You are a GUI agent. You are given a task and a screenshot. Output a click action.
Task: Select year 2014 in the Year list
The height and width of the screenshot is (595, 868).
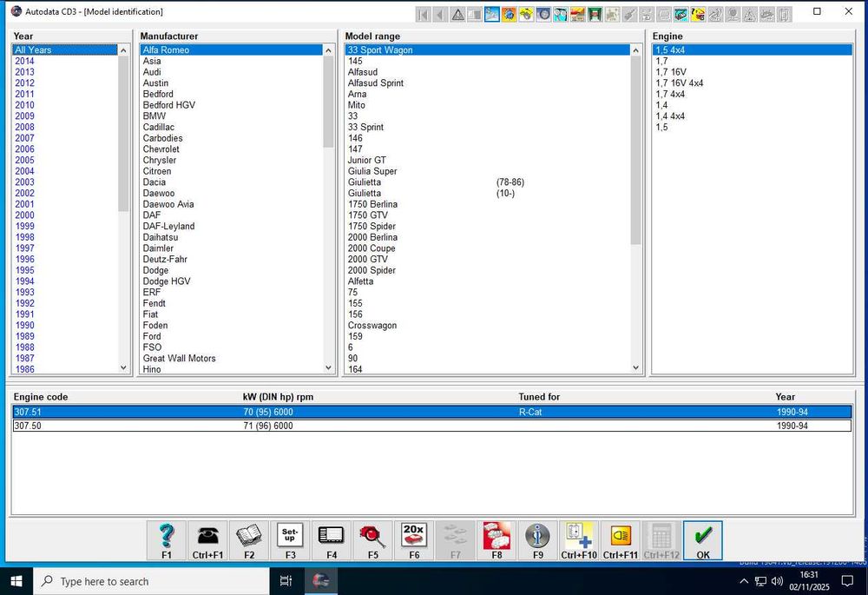pyautogui.click(x=24, y=61)
